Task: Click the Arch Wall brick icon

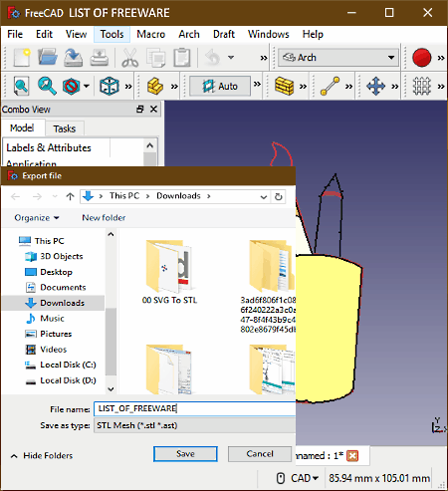Action: [x=284, y=86]
